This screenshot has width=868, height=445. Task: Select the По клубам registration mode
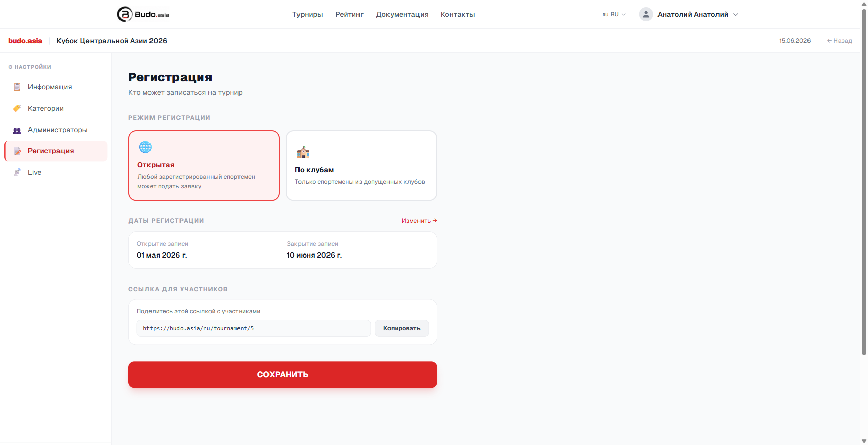(362, 166)
